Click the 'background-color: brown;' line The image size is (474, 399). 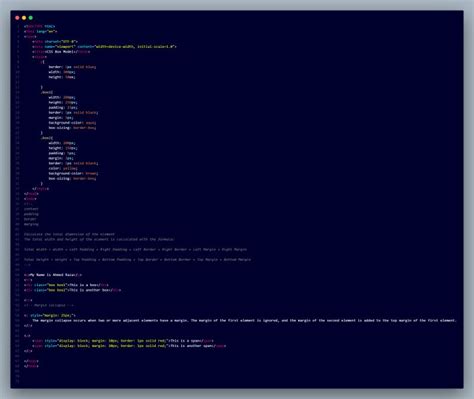73,173
